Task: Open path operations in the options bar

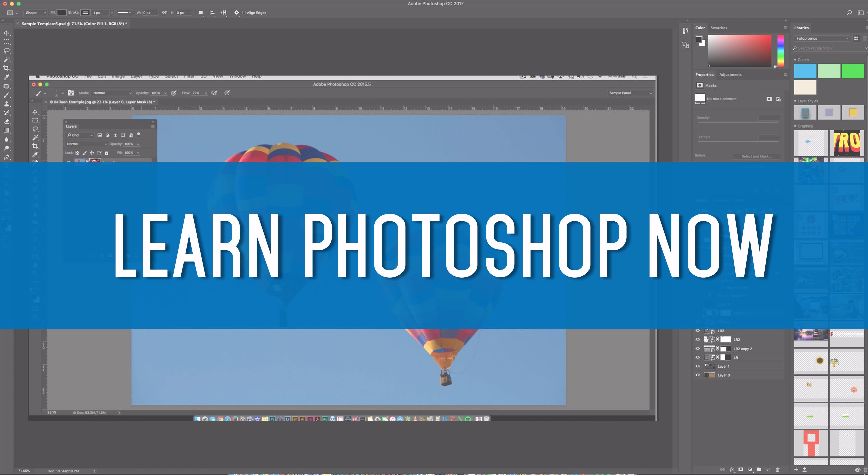Action: (201, 13)
